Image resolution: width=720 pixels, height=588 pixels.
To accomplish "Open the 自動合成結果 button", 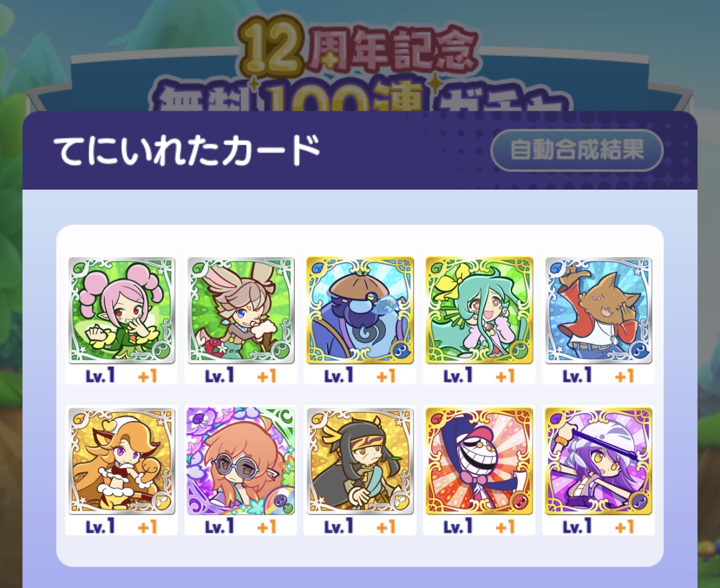I will coord(577,150).
